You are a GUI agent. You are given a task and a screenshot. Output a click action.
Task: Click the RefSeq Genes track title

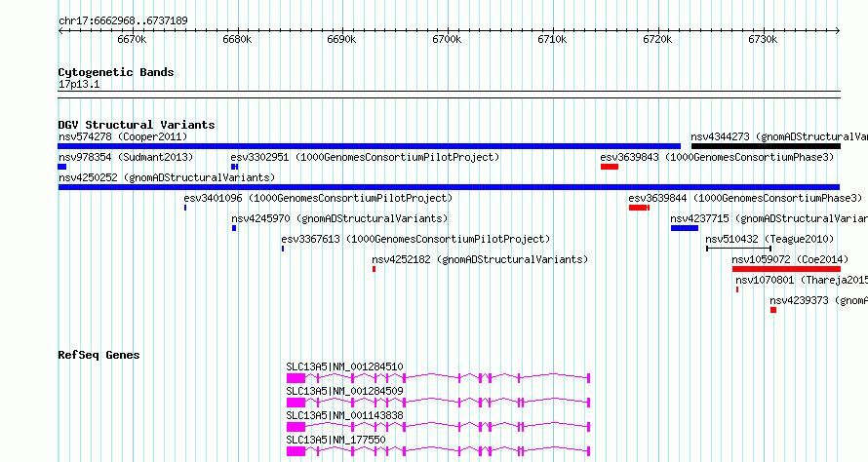coord(99,355)
